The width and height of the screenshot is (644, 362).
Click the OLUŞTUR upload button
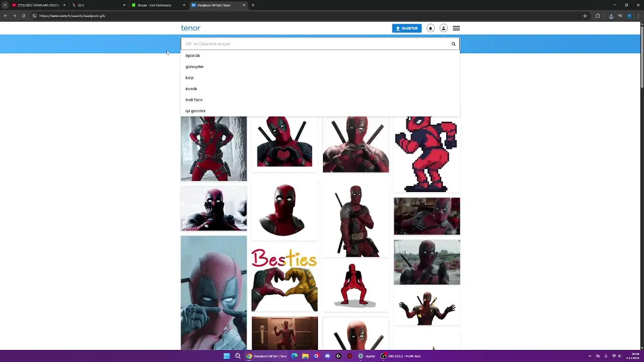click(407, 28)
